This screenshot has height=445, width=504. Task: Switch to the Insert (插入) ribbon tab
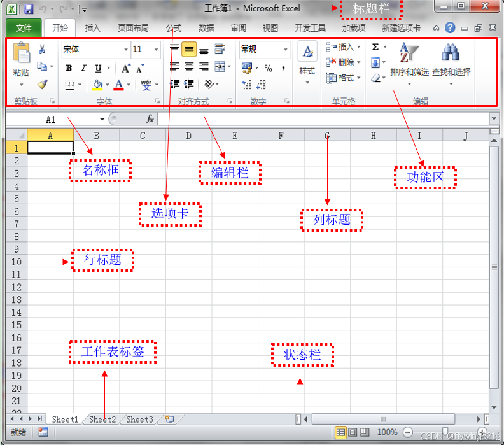[x=92, y=28]
